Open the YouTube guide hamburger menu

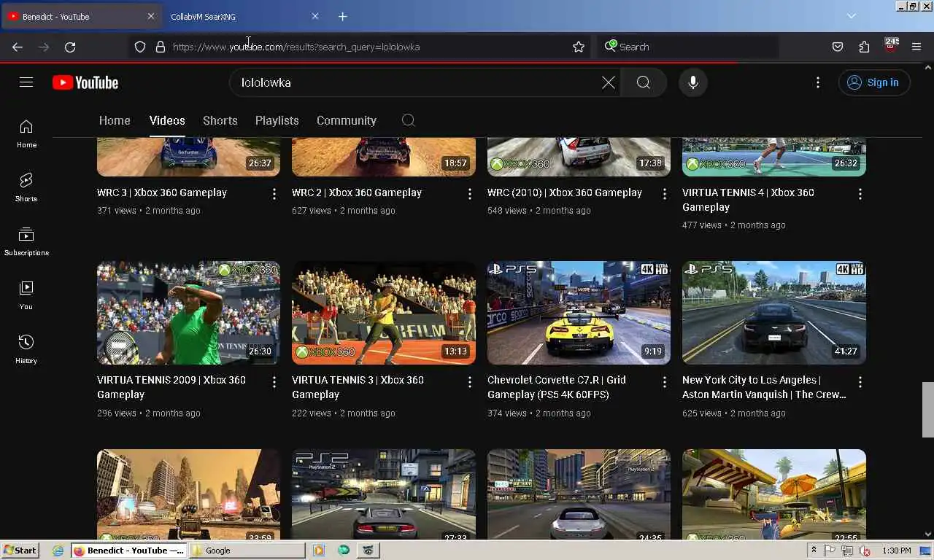(x=26, y=82)
